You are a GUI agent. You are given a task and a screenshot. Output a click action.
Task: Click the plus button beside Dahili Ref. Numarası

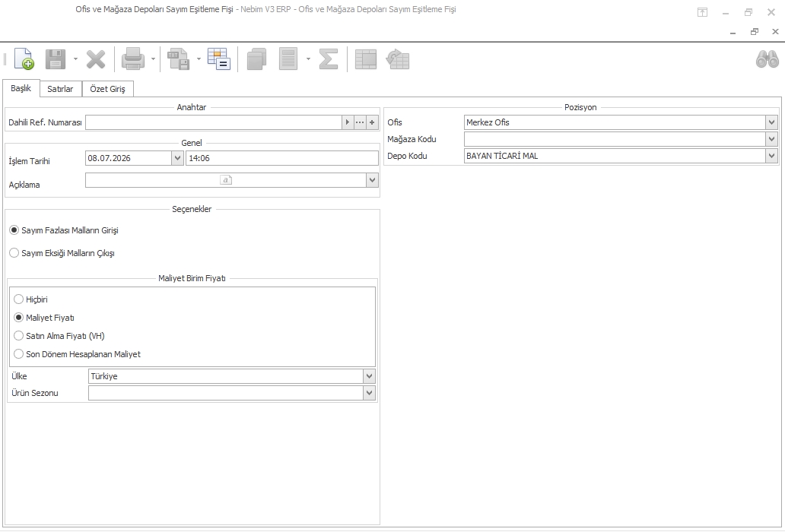click(372, 122)
